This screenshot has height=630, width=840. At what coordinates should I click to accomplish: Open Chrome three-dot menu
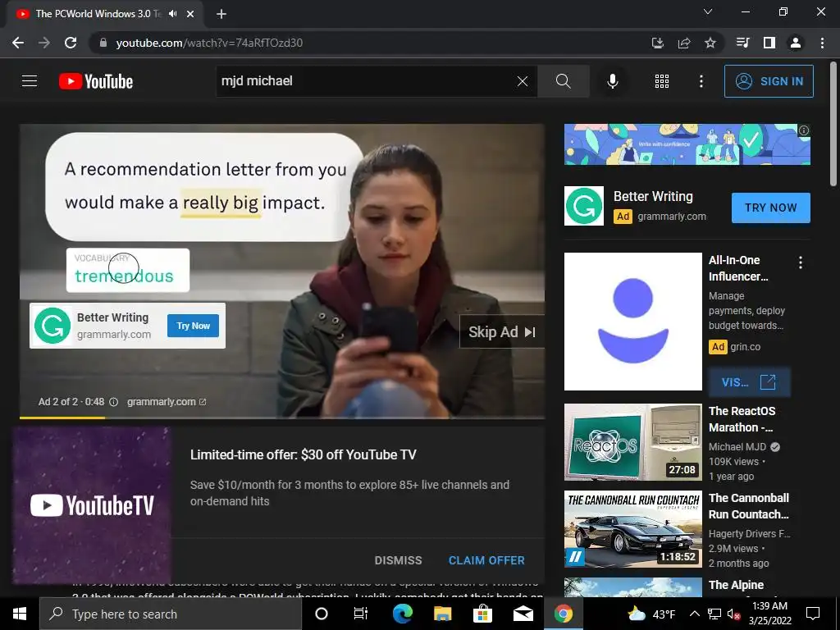822,43
